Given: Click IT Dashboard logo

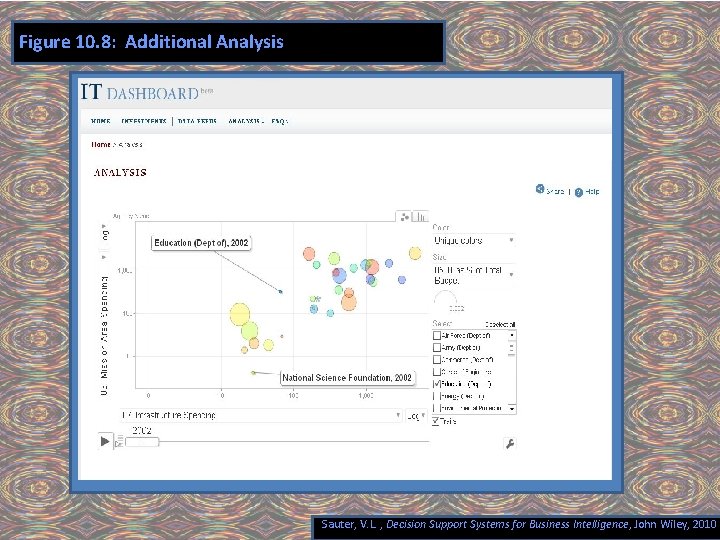Looking at the screenshot, I should [146, 92].
